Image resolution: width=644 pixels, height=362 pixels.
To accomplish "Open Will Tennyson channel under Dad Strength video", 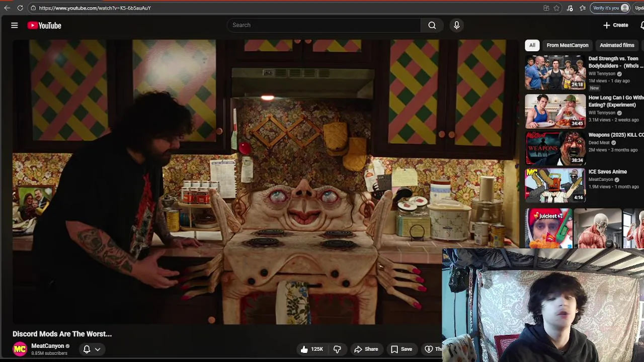I will pos(602,74).
